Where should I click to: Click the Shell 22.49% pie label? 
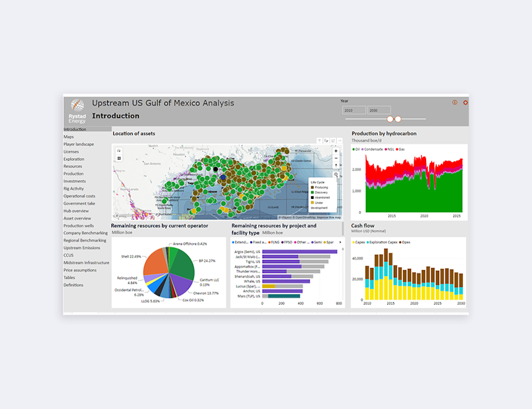(x=131, y=257)
